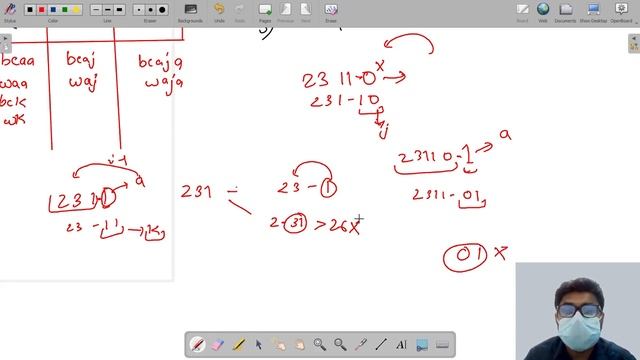The image size is (640, 360).
Task: Click Show Desktop
Action: [x=593, y=12]
